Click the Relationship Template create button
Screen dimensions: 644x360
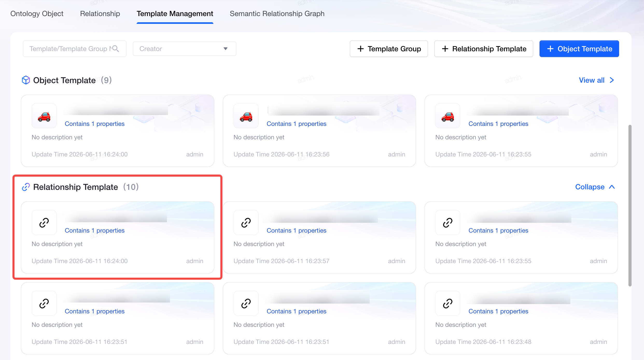pos(484,49)
